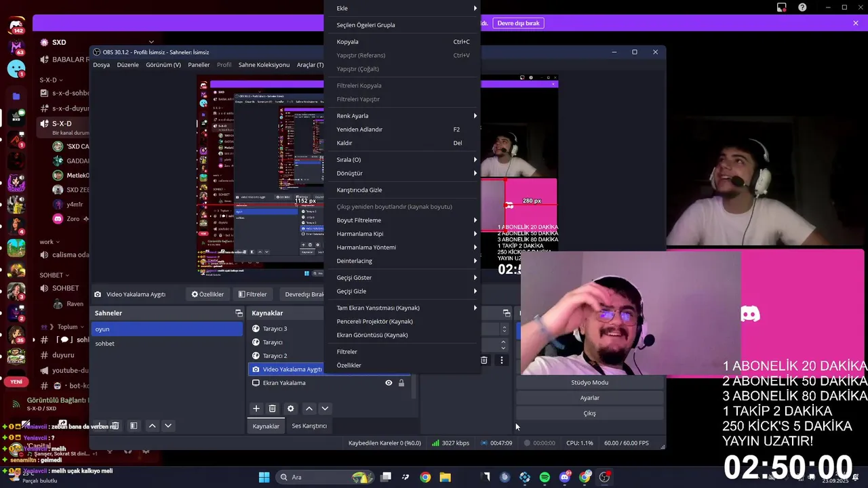868x488 pixels.
Task: Open Spotify from the taskbar
Action: click(x=545, y=477)
